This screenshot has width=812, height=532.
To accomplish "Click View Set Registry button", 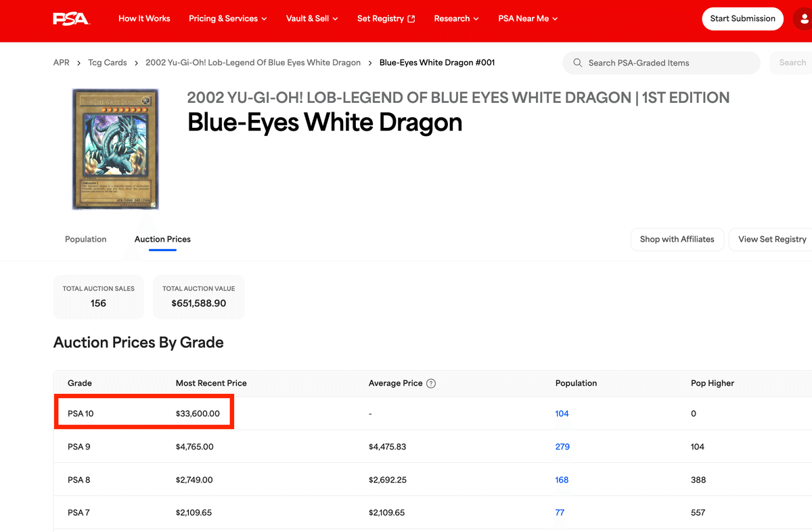I will tap(772, 239).
